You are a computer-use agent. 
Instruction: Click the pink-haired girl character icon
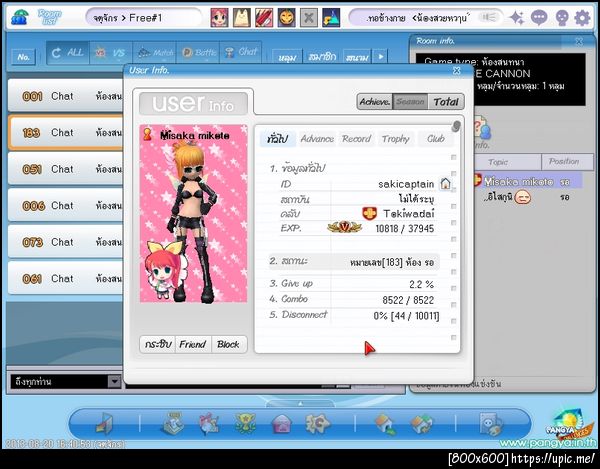(x=219, y=18)
